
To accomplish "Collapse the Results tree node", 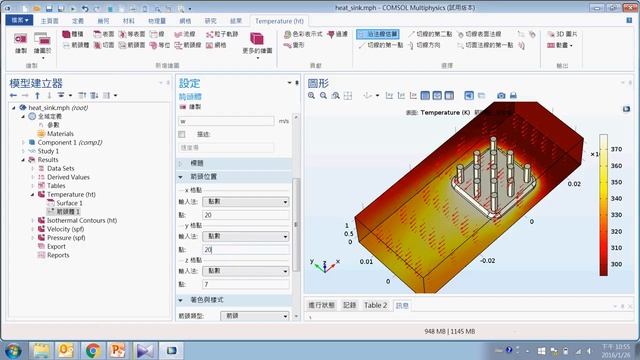I will point(23,160).
